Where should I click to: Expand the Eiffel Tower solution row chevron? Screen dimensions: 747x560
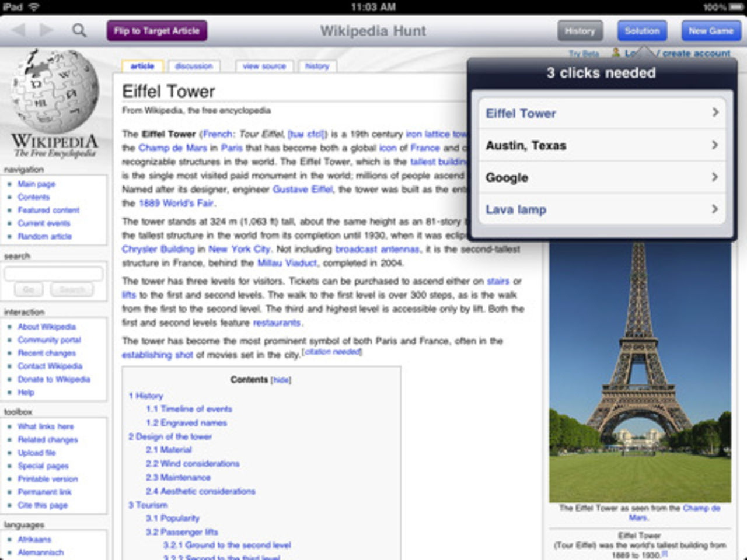(x=715, y=113)
